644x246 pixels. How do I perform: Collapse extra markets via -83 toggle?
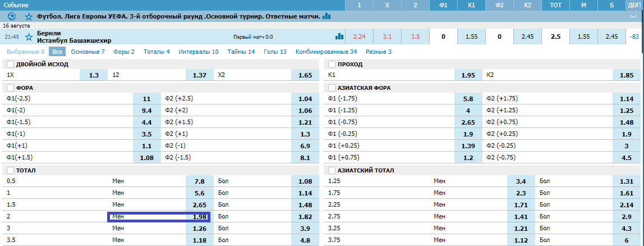(x=634, y=37)
